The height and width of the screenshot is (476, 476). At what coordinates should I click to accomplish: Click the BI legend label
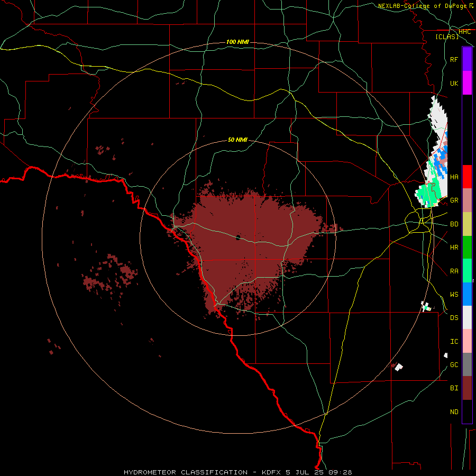tap(454, 388)
